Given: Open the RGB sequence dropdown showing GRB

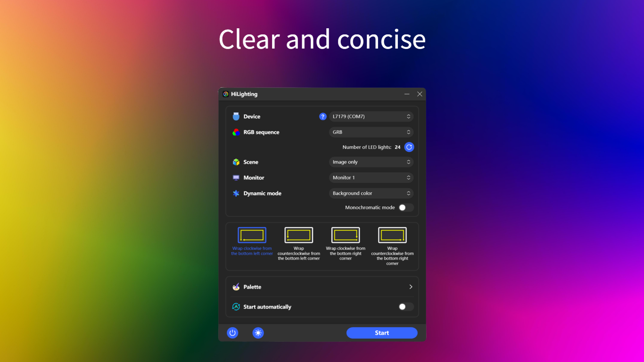Looking at the screenshot, I should tap(371, 132).
